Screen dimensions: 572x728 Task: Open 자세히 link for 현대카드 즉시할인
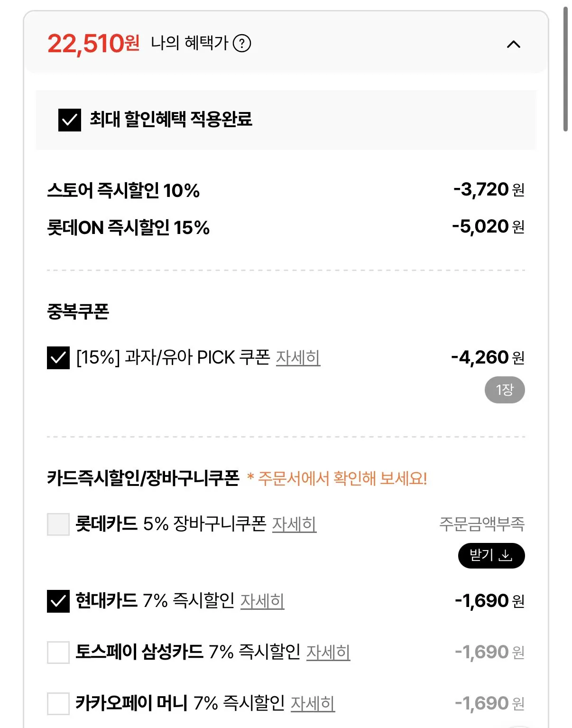pos(262,601)
